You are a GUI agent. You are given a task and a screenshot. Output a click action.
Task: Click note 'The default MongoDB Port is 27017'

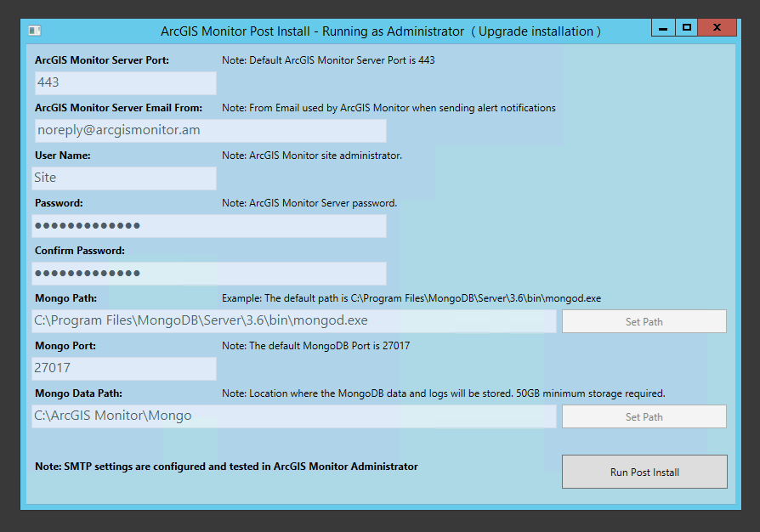tap(316, 346)
